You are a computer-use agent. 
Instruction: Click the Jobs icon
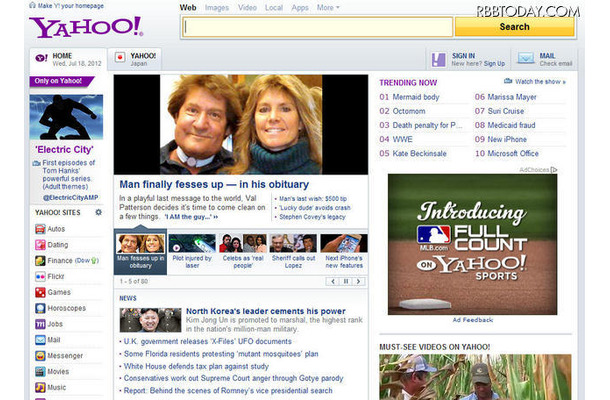[40, 324]
